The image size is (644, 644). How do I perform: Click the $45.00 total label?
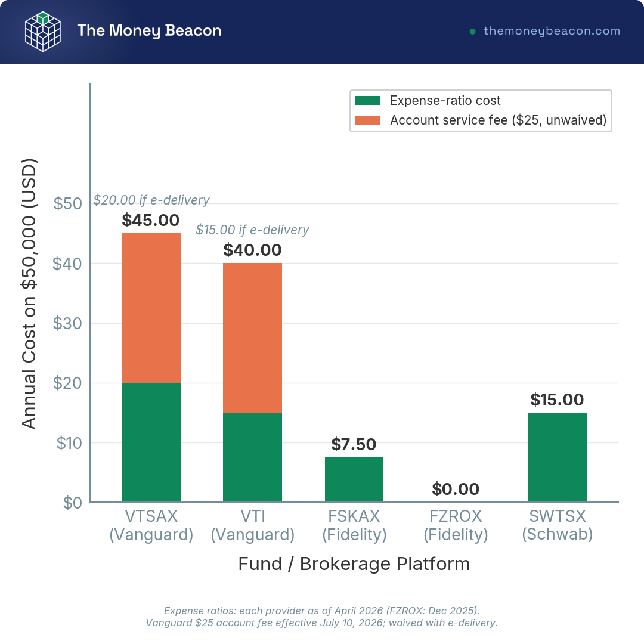(151, 221)
